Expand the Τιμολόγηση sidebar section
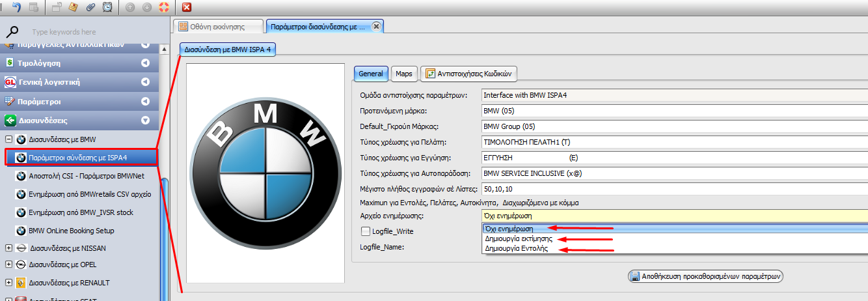Image resolution: width=868 pixels, height=301 pixels. pos(145,63)
